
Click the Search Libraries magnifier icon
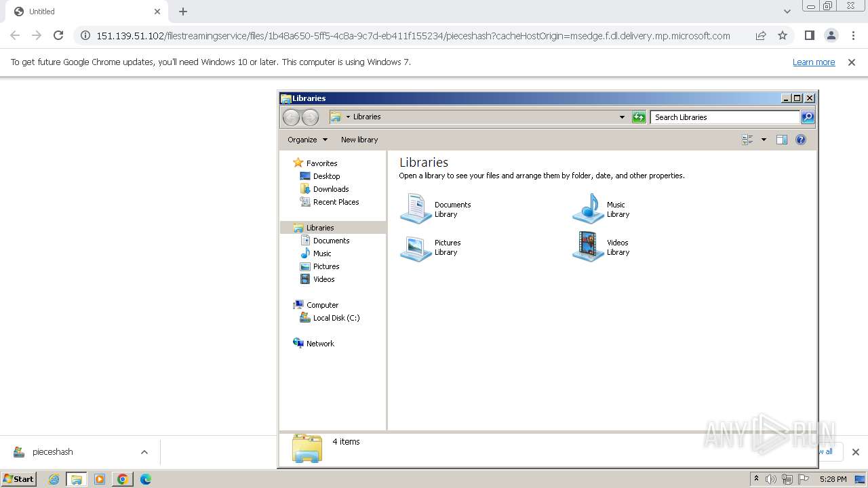(807, 117)
